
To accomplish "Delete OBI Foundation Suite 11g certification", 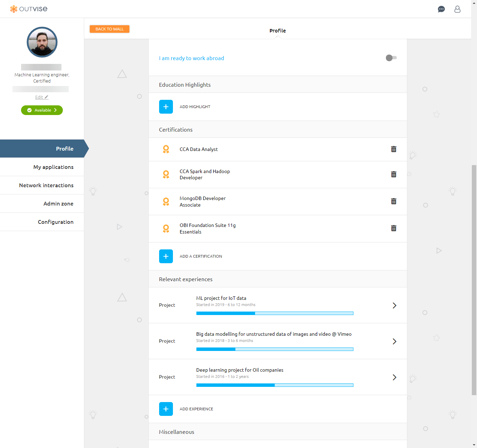I will click(393, 228).
